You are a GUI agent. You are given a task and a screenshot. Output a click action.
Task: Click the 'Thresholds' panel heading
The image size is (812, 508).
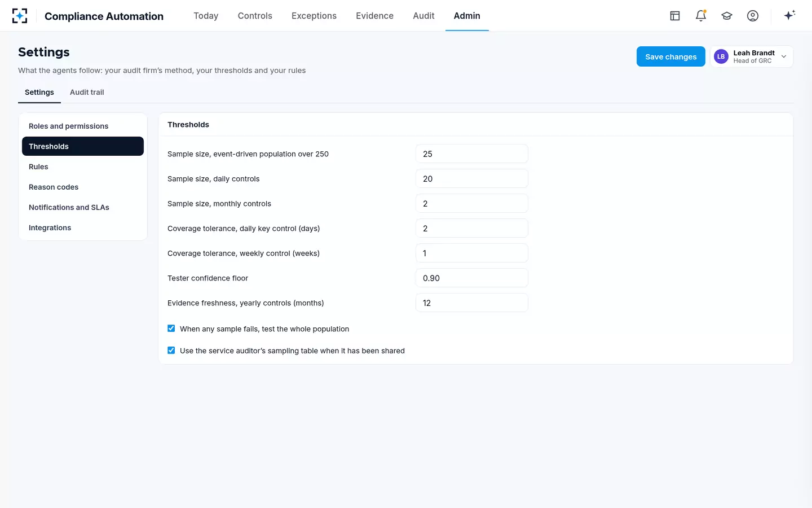coord(188,125)
